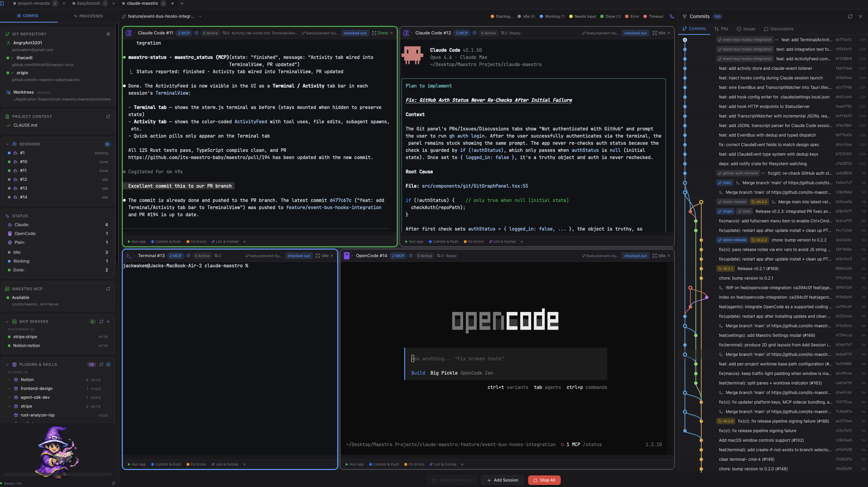Select session #12 in Sessions list
Image resolution: width=868 pixels, height=487 pixels.
[x=58, y=179]
